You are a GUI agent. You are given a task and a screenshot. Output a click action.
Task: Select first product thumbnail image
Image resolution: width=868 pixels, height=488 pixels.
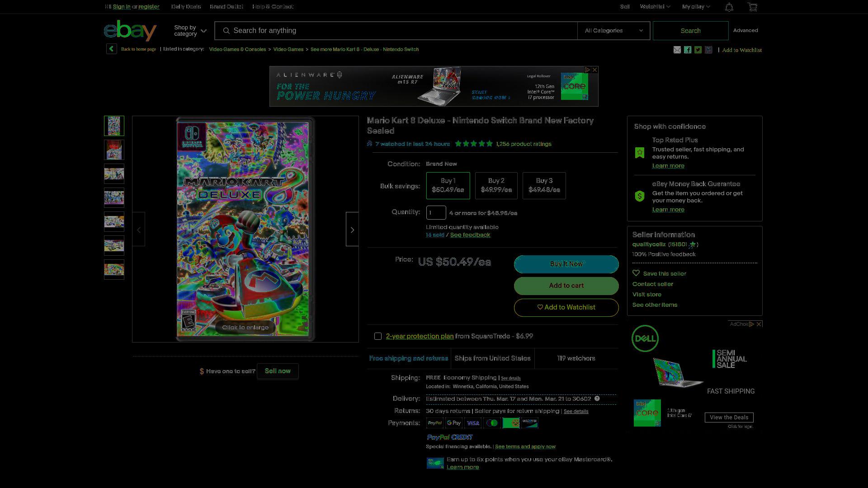[114, 126]
